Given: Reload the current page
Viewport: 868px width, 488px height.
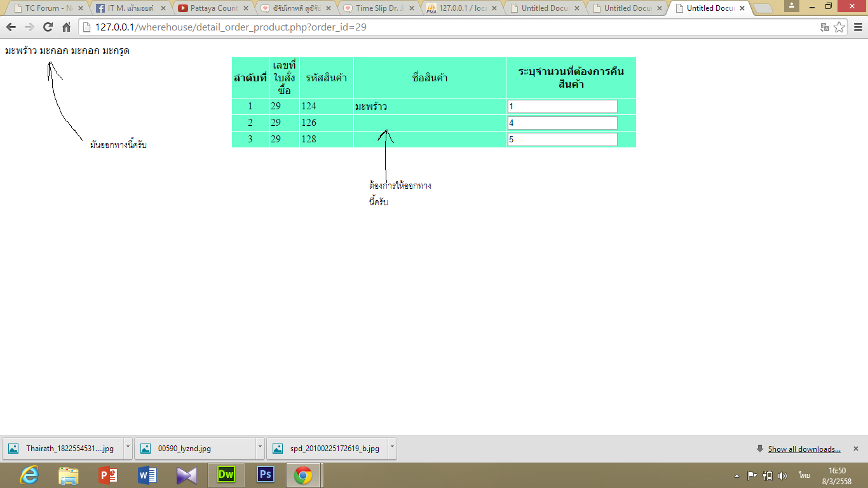Looking at the screenshot, I should coord(48,27).
